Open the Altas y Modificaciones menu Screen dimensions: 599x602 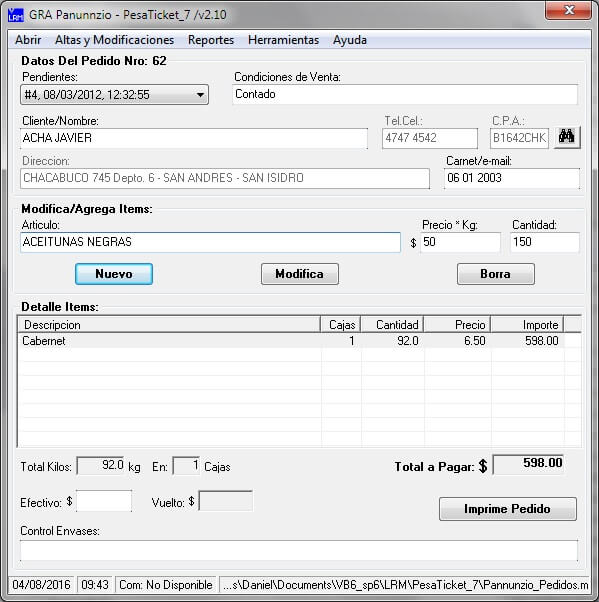114,40
